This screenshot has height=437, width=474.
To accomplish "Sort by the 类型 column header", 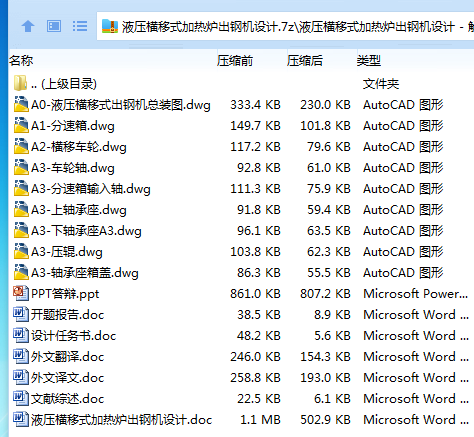I will 369,61.
